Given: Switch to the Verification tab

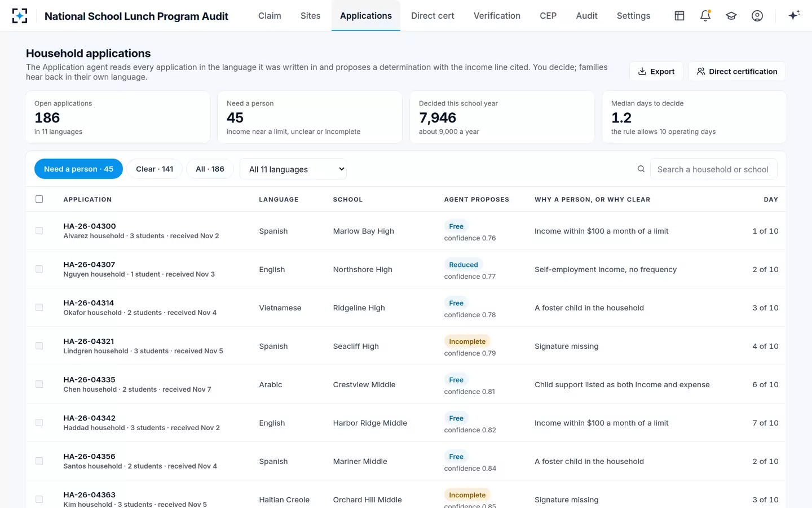Looking at the screenshot, I should click(497, 16).
